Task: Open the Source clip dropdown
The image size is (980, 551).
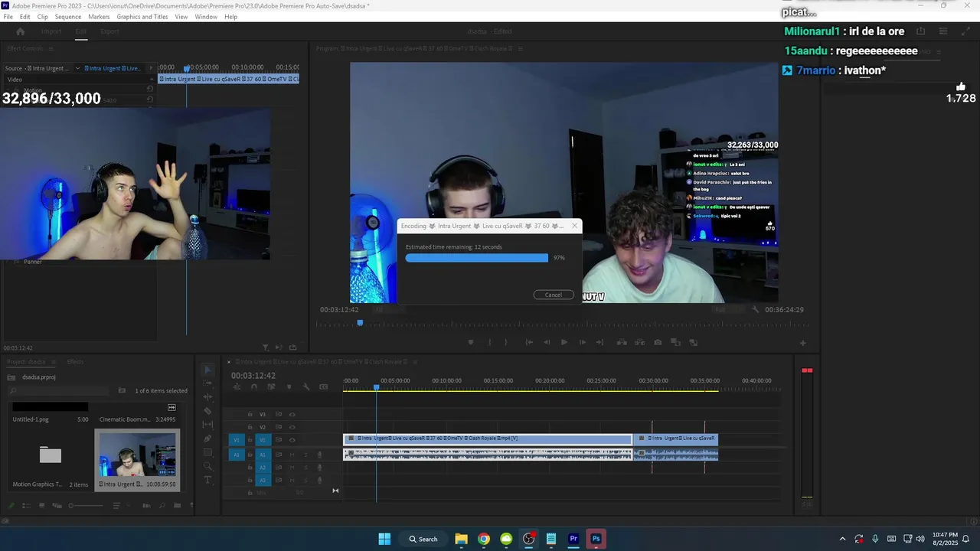Action: (x=77, y=68)
